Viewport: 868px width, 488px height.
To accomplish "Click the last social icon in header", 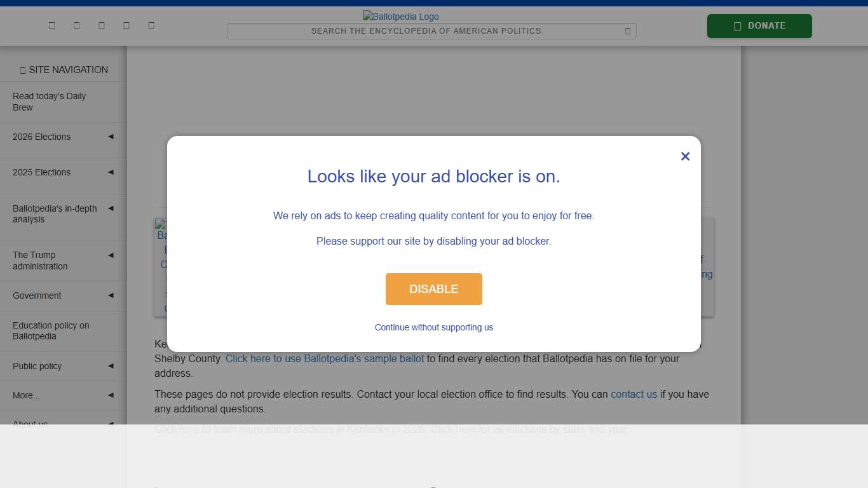I will (x=151, y=25).
